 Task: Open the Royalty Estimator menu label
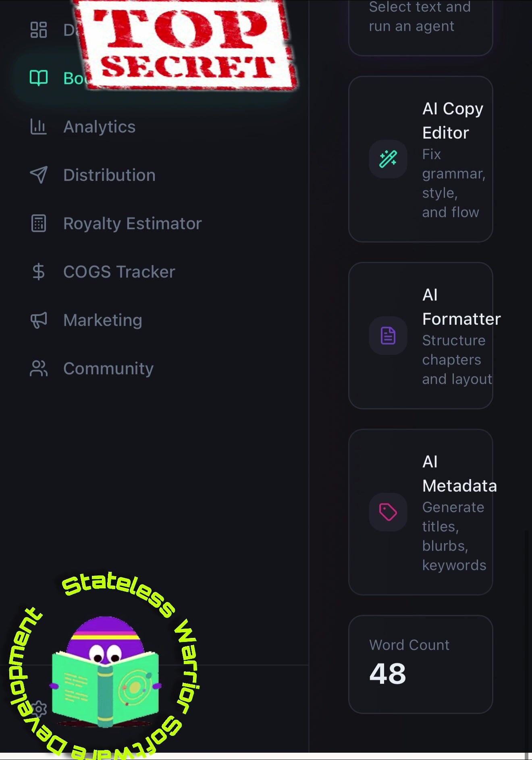pos(132,223)
